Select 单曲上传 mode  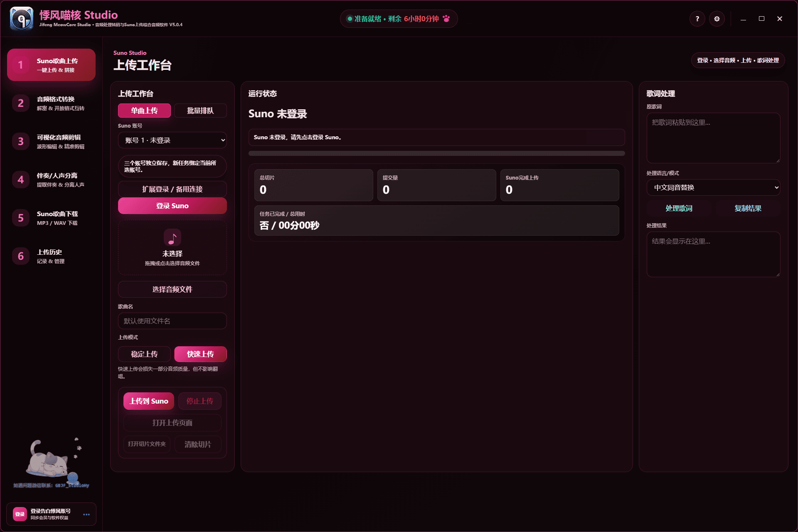pos(144,111)
